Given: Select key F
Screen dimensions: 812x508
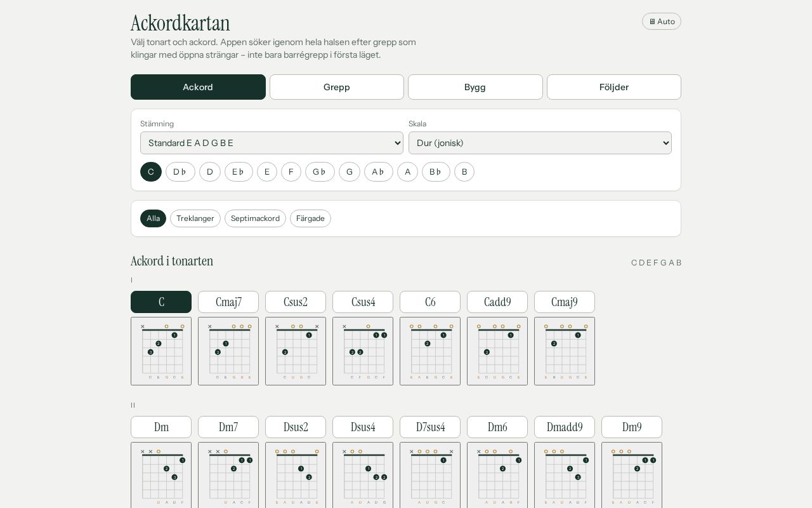Looking at the screenshot, I should (291, 172).
